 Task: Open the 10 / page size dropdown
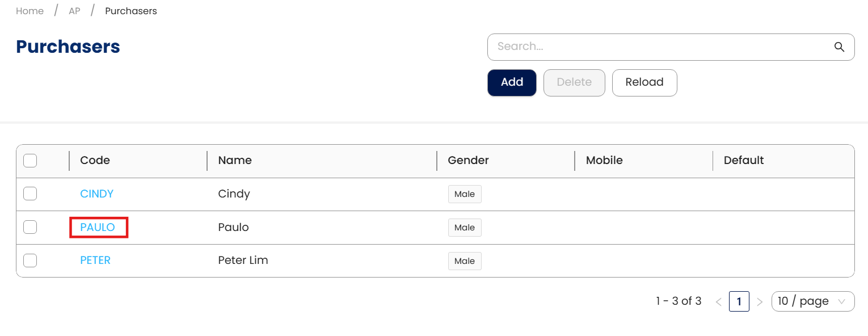[812, 301]
